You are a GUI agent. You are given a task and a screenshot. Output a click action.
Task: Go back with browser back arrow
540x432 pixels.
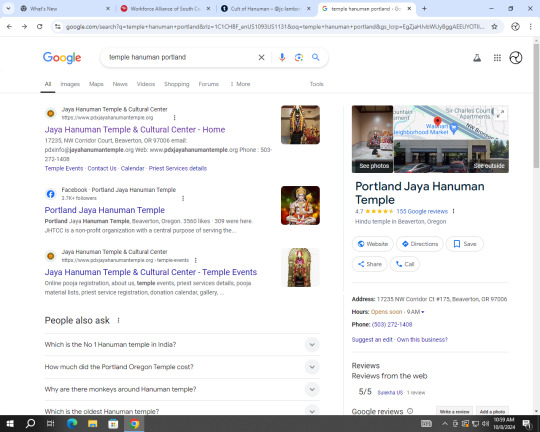(9, 27)
